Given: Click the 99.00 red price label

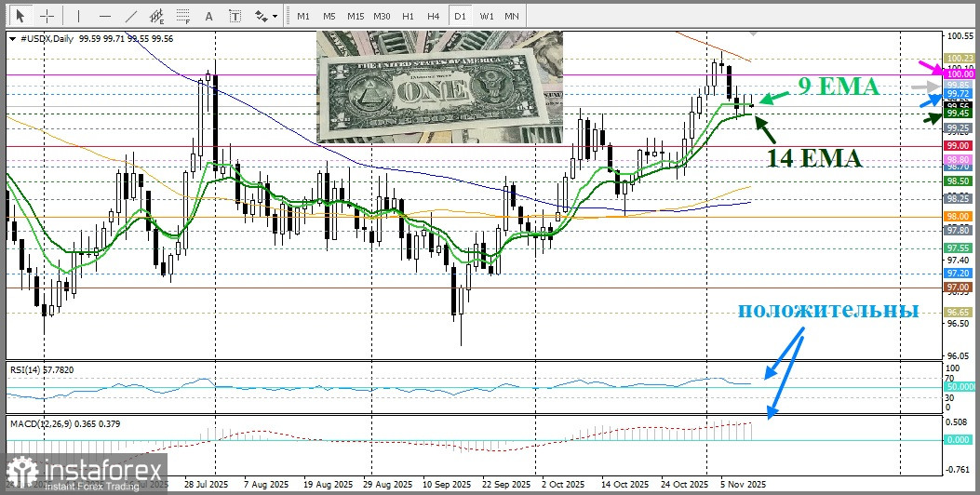Looking at the screenshot, I should [x=958, y=146].
